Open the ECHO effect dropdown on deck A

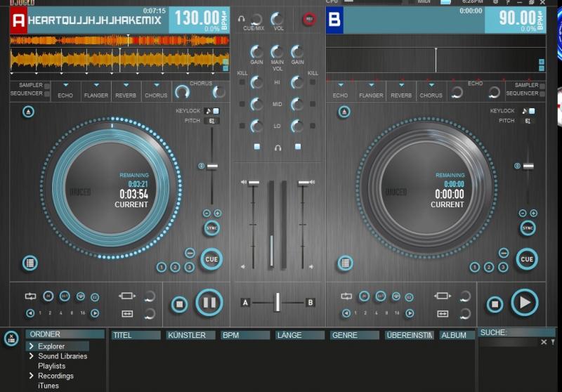pos(65,85)
